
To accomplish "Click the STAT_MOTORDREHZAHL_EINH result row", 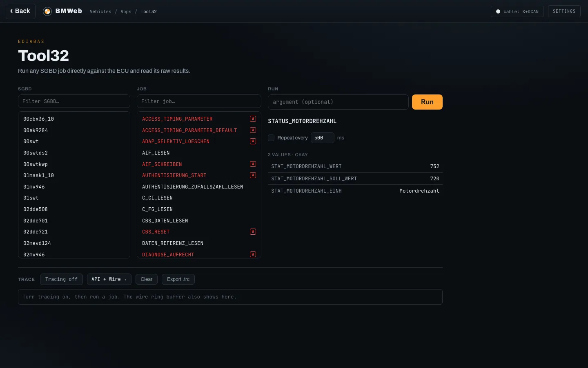I will tap(355, 191).
